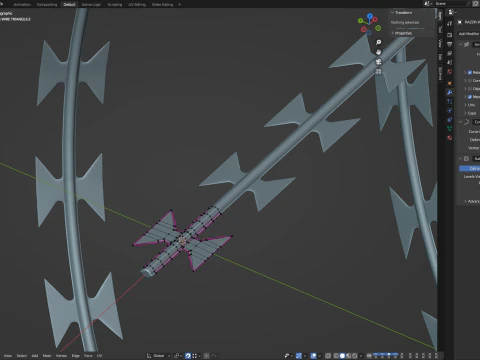This screenshot has width=480, height=360.
Task: Open the Modifiers wrench tab icon
Action: tap(450, 92)
